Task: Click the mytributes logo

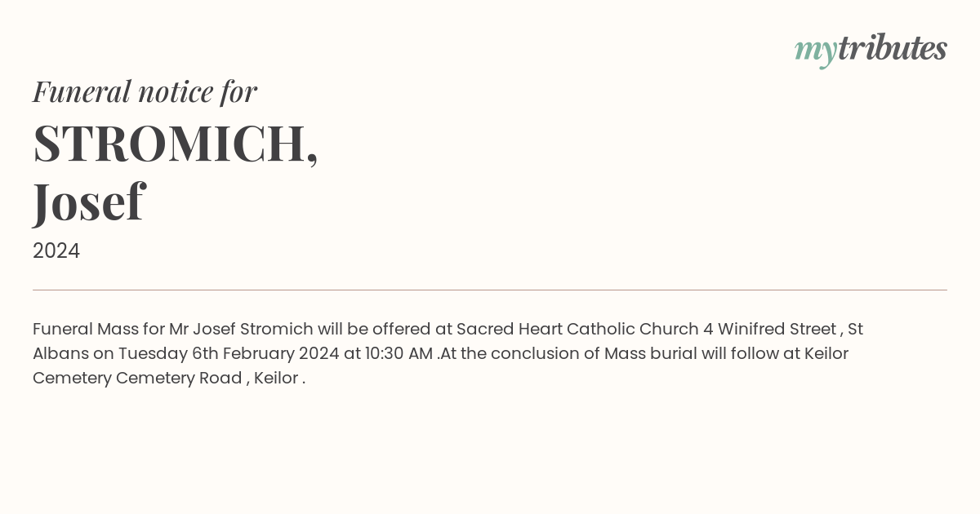Action: (871, 50)
